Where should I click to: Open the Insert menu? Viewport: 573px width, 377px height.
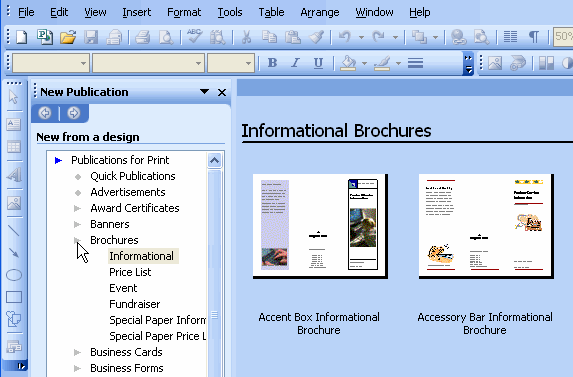137,12
